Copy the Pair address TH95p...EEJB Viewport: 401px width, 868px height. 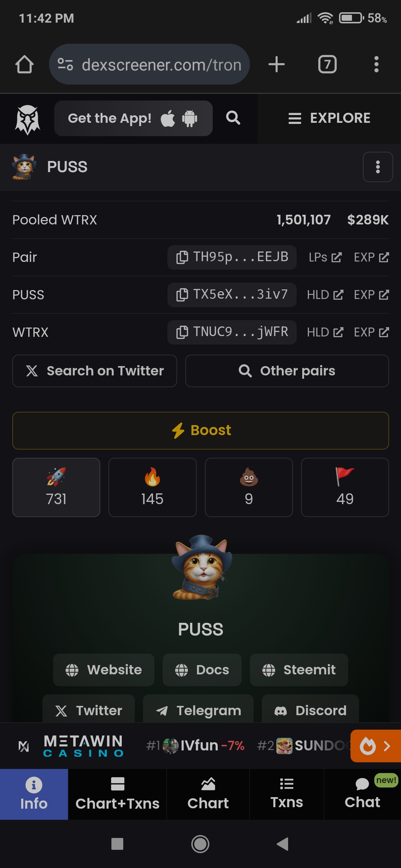(232, 257)
